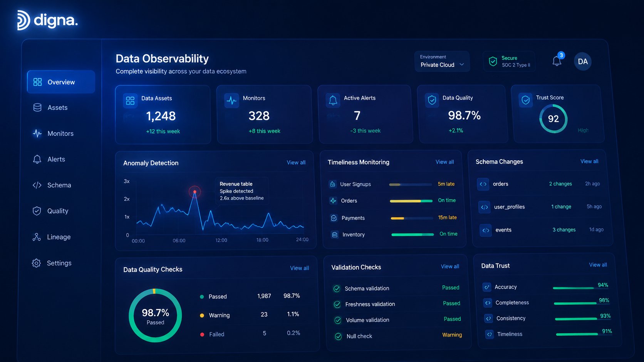This screenshot has height=362, width=644.
Task: Click the Monitors card pulse icon
Action: [231, 101]
